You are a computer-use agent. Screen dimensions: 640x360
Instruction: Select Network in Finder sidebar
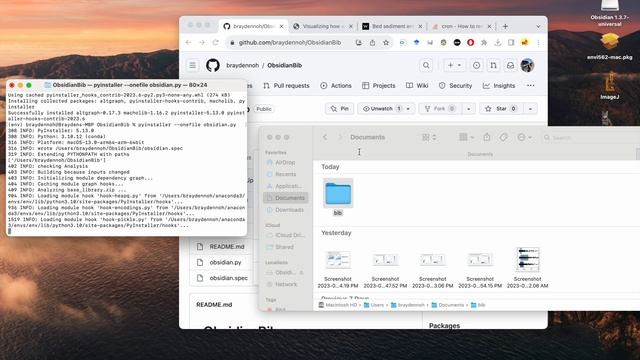[x=286, y=284]
